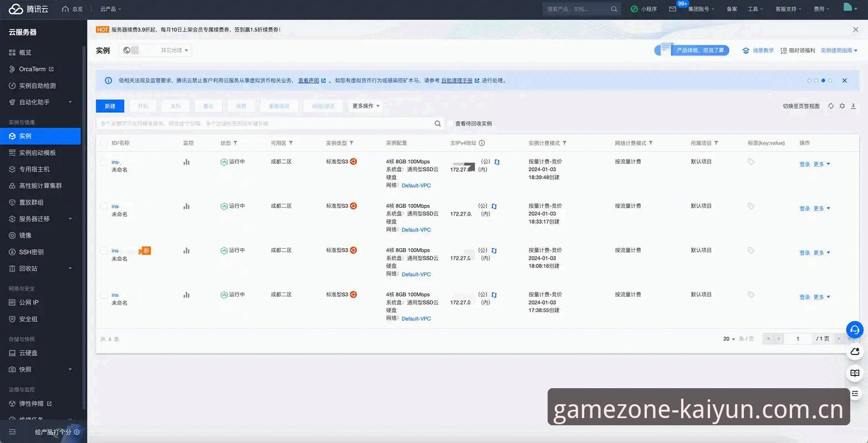
Task: Click the cloud floating side button
Action: click(855, 351)
